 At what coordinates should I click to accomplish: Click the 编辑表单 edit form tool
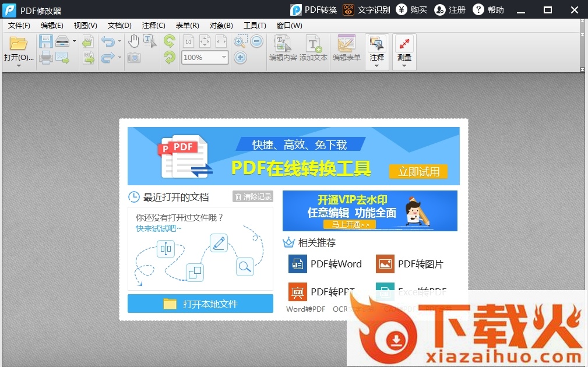pos(347,48)
